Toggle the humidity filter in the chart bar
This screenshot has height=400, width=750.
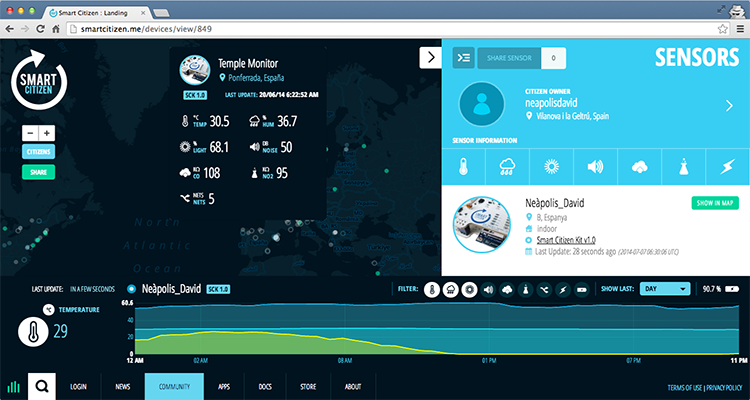(451, 289)
